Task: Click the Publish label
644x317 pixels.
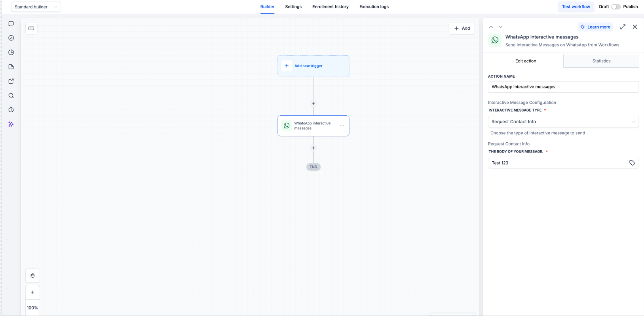Action: coord(631,7)
